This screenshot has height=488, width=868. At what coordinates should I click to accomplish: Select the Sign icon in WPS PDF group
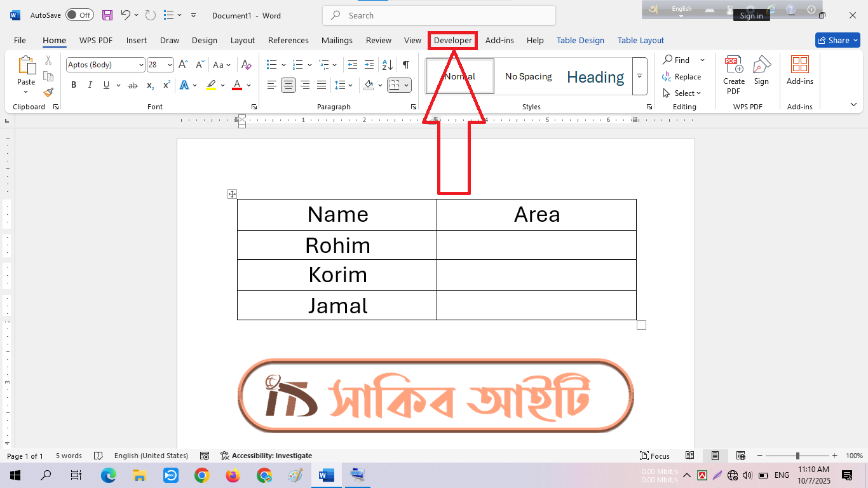pos(762,70)
